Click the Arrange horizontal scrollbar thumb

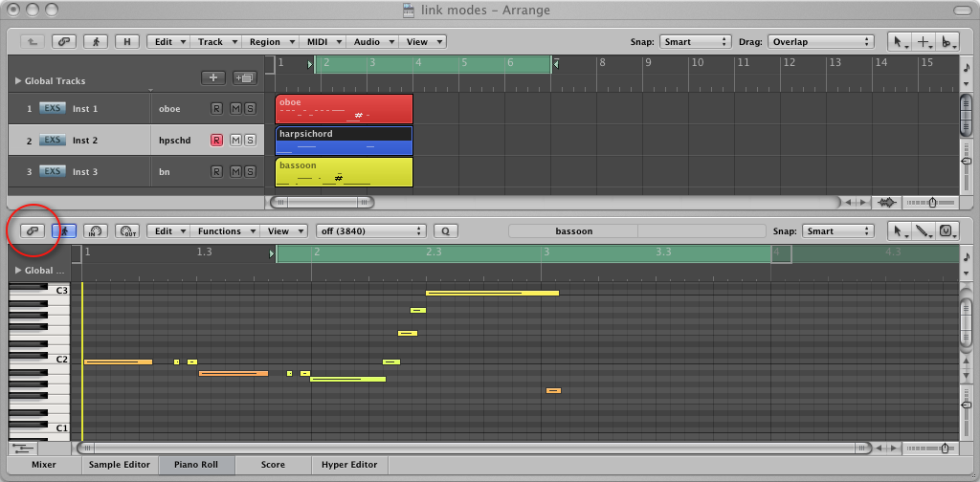click(322, 202)
